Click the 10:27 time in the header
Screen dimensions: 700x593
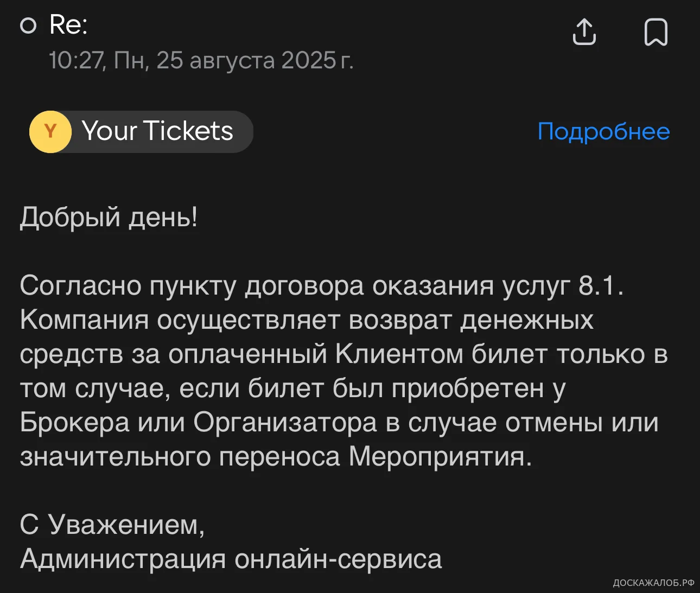75,60
